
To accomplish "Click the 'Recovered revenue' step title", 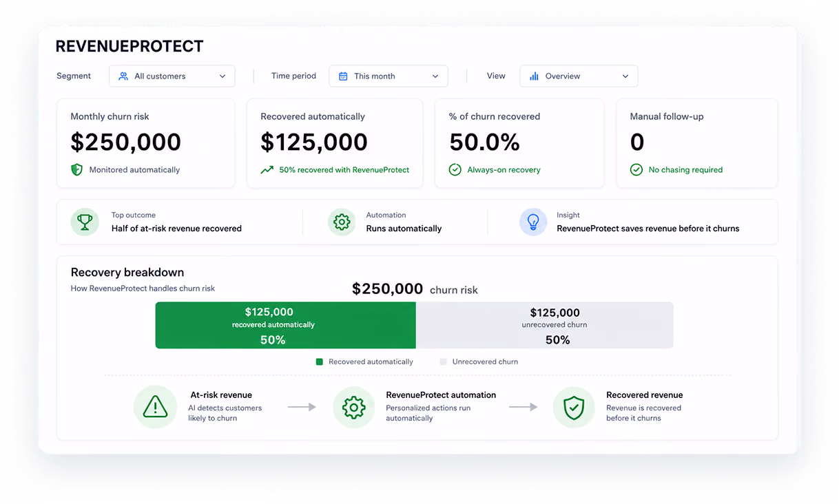I will [645, 395].
